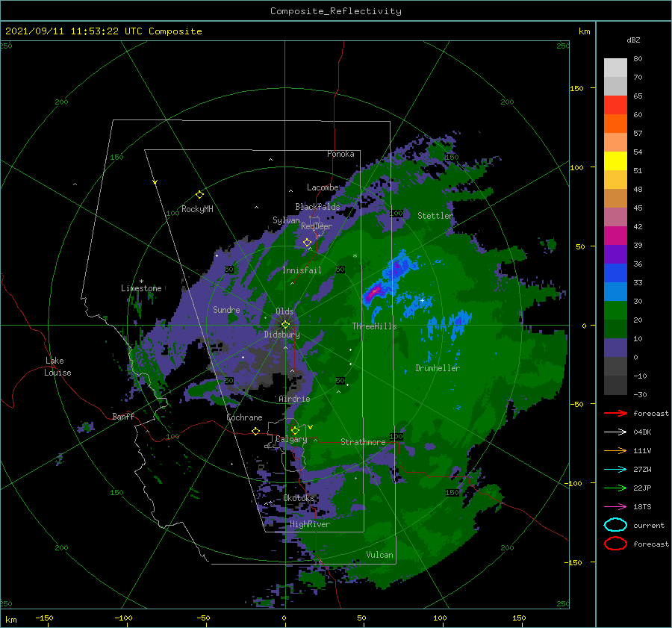Click the ThreeHills label
Screen dimensions: 672x628
tap(374, 326)
